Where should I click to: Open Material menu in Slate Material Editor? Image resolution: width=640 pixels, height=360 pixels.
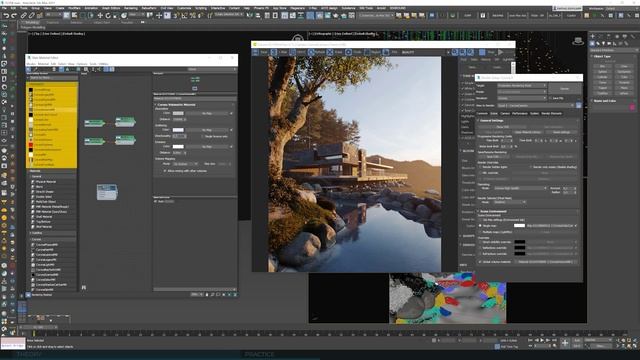[x=43, y=64]
